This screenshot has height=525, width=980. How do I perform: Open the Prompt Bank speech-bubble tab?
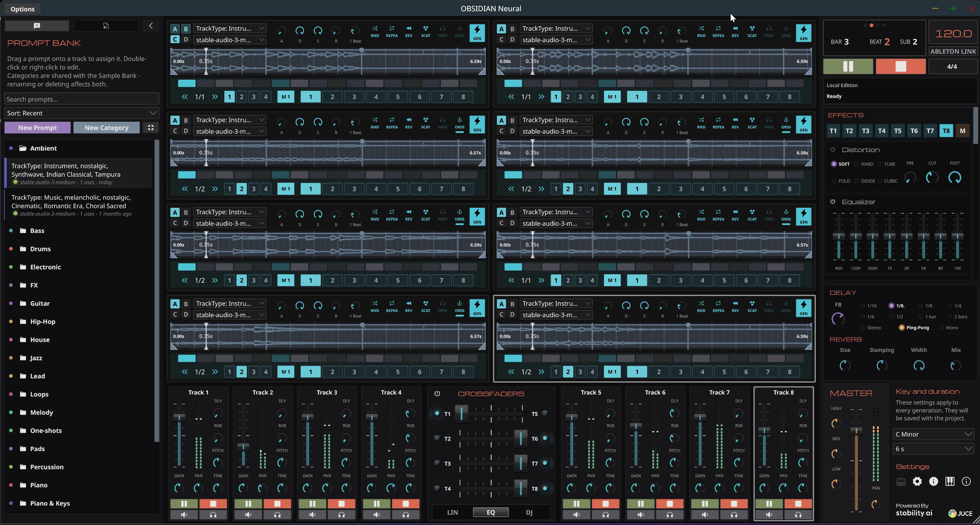(x=37, y=26)
